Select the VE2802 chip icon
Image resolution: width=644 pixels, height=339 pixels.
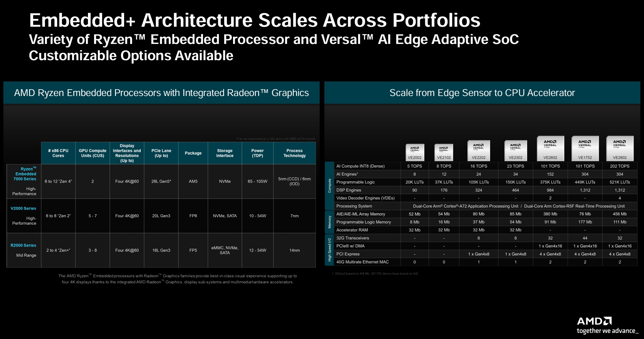click(x=620, y=148)
